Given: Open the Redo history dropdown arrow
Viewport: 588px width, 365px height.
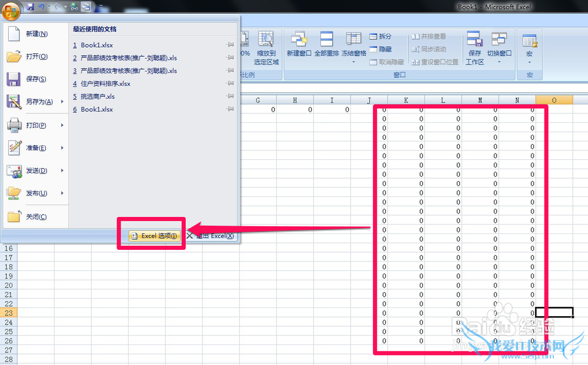Looking at the screenshot, I should (x=65, y=6).
